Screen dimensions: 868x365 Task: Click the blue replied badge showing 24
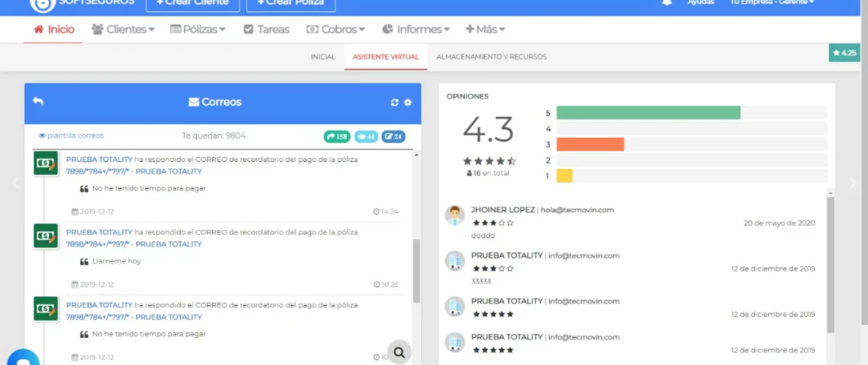pyautogui.click(x=393, y=136)
